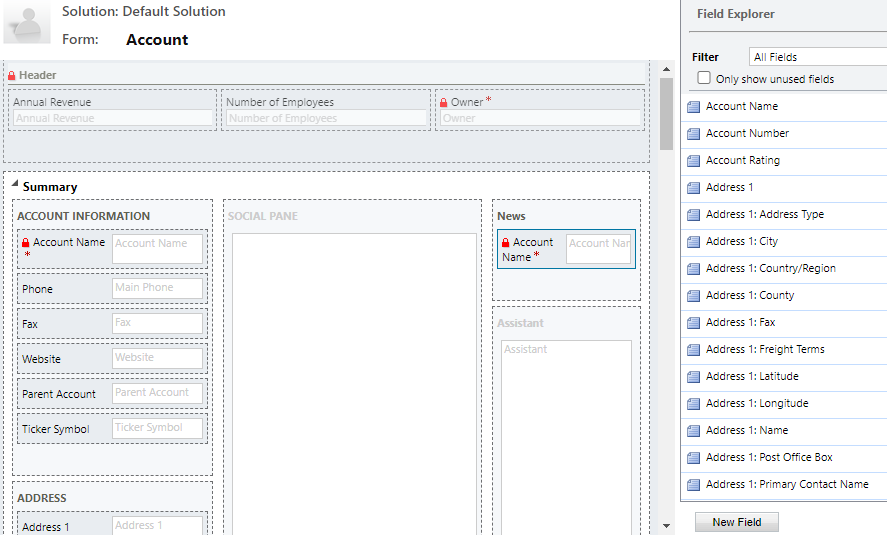This screenshot has width=887, height=536.
Task: Open the All Fields filter dropdown
Action: tap(817, 57)
